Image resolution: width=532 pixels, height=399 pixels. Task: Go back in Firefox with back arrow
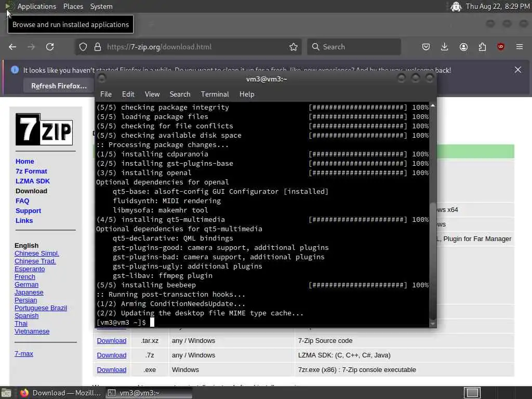coord(12,47)
